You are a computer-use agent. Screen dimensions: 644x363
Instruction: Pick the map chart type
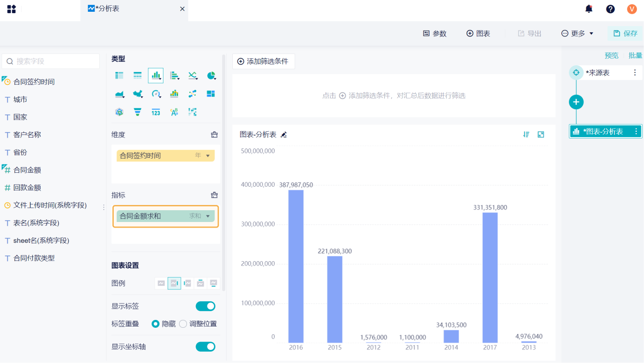coord(138,94)
